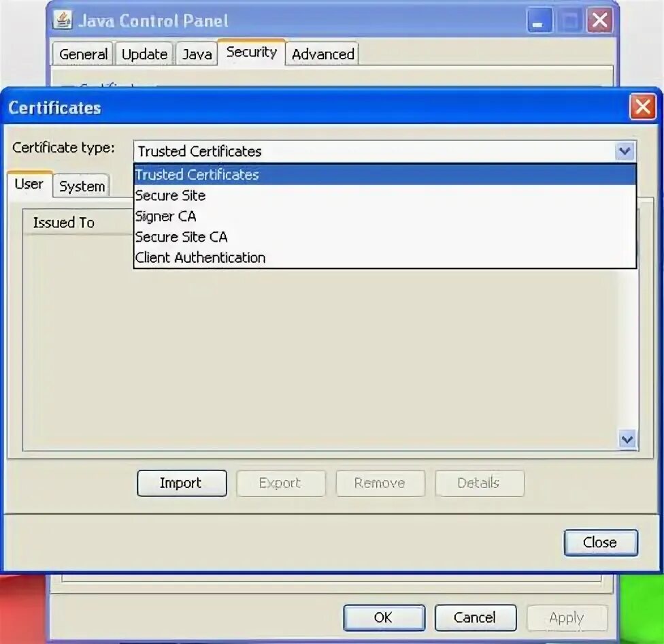
Task: Open the Certificate type dropdown arrow
Action: (x=625, y=151)
